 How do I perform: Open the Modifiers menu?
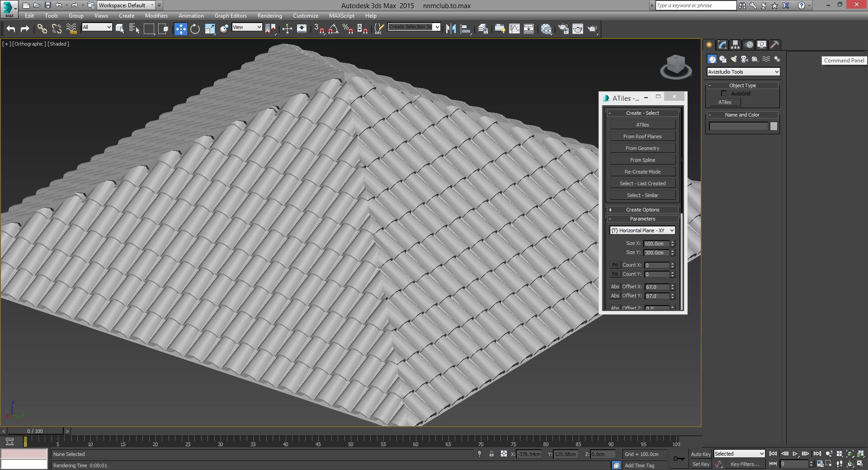[x=156, y=16]
